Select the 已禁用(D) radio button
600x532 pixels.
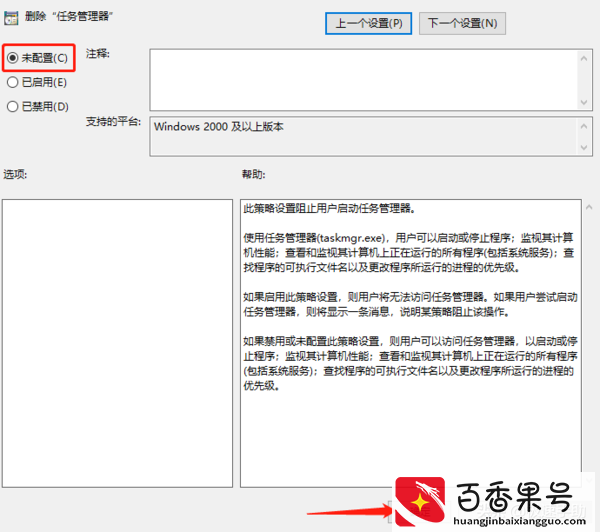(x=38, y=106)
